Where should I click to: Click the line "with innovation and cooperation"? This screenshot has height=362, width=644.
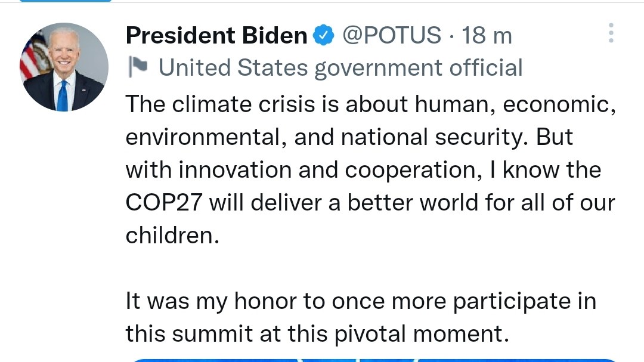[363, 170]
